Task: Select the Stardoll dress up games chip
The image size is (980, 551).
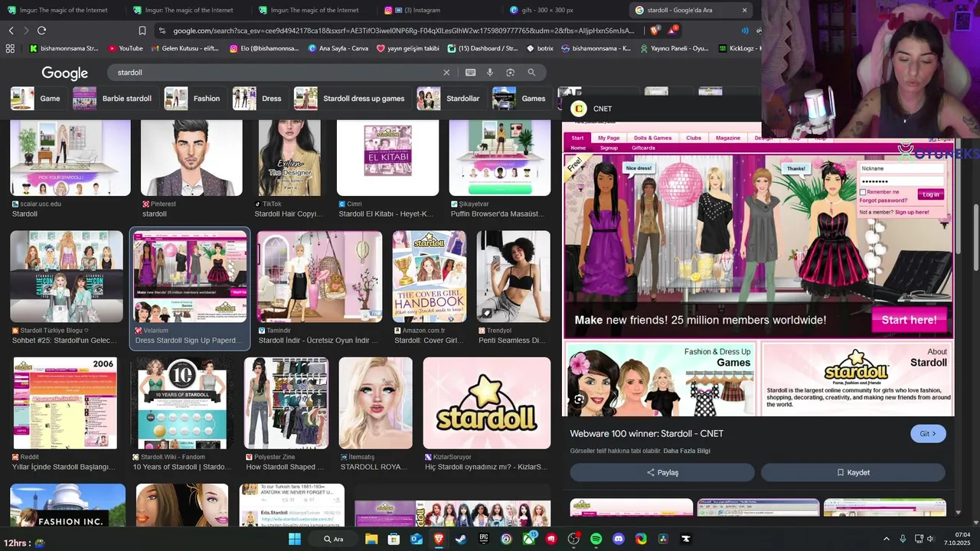Action: tap(351, 99)
